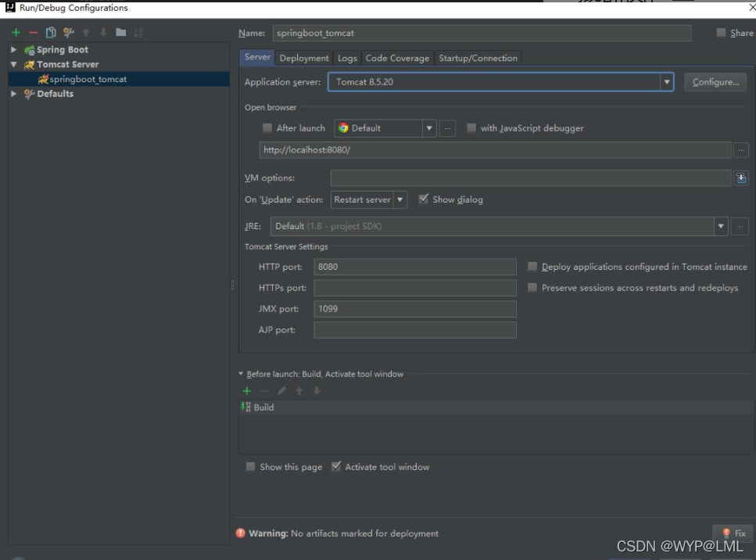
Task: Click the Fix button for the warning
Action: click(734, 533)
